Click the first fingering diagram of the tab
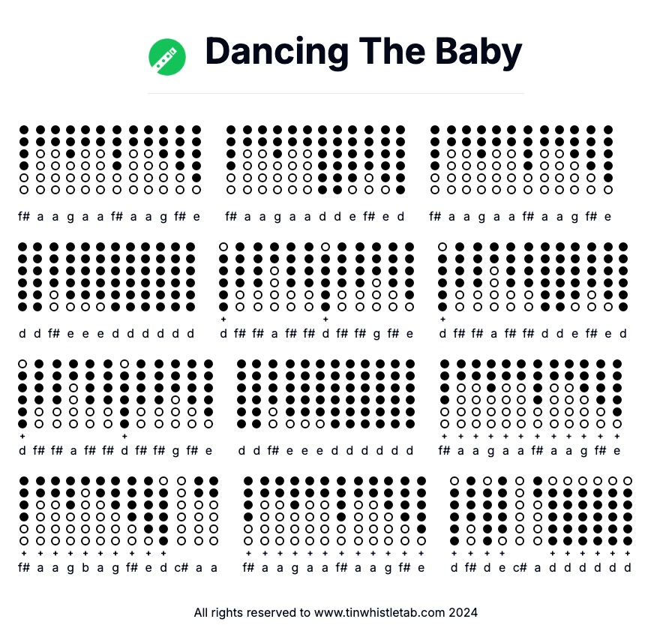Screen dimensions: 672x637 pyautogui.click(x=24, y=159)
